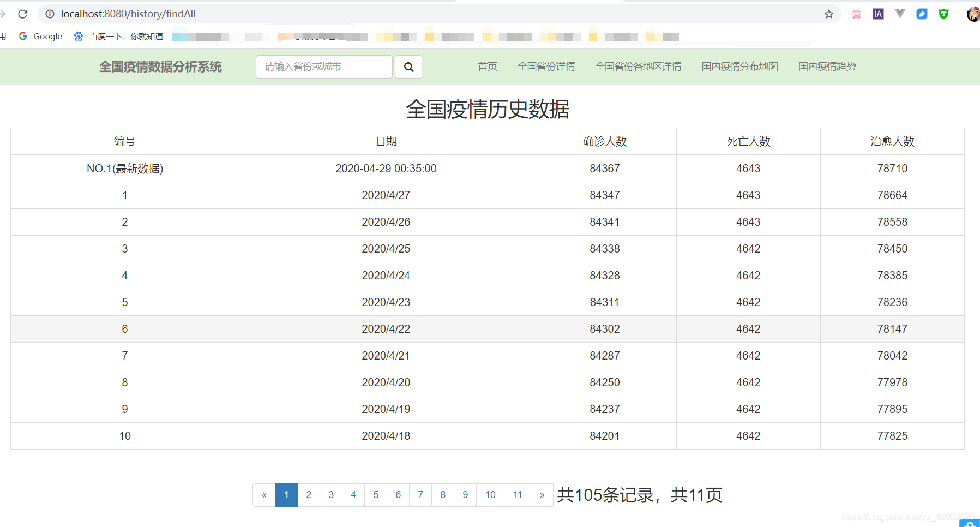Viewport: 980px width, 527px height.
Task: Select the 2020/4/26 date cell
Action: 386,222
